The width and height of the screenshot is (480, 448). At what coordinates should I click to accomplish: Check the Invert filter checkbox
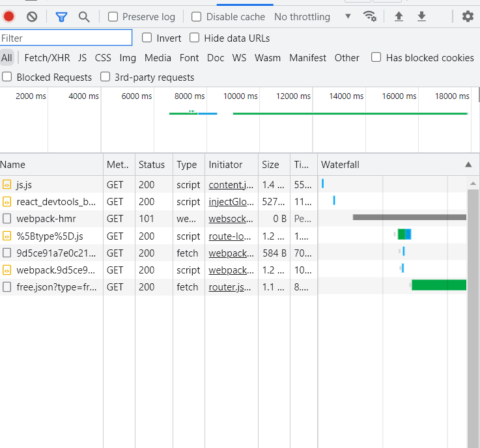147,38
